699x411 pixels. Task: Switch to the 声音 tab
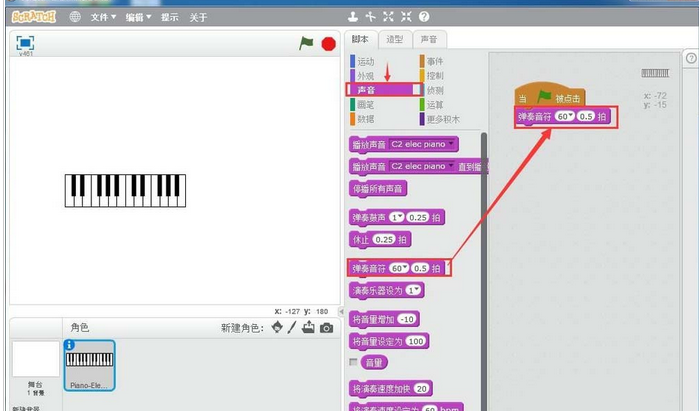pyautogui.click(x=428, y=40)
